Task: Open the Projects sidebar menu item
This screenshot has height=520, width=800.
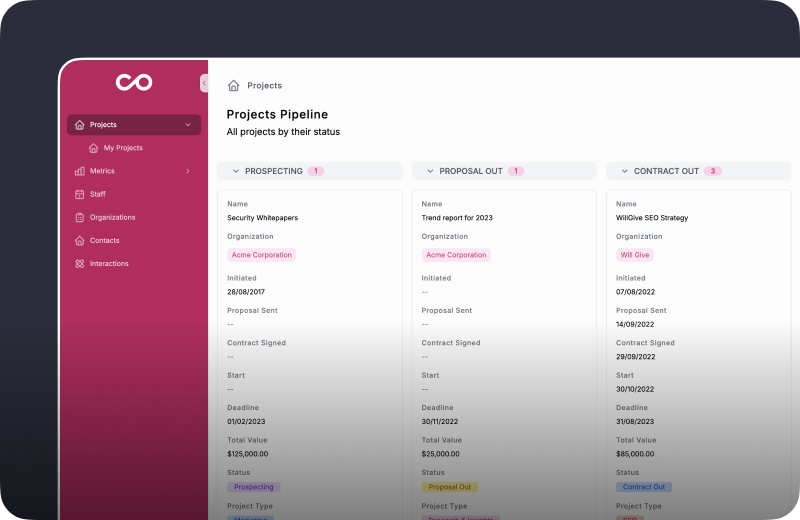Action: pyautogui.click(x=134, y=125)
